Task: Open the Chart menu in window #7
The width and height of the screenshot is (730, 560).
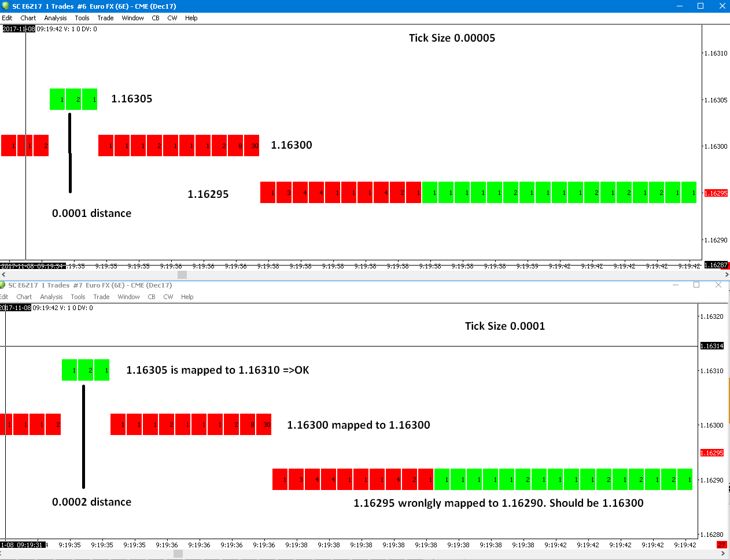Action: point(24,297)
